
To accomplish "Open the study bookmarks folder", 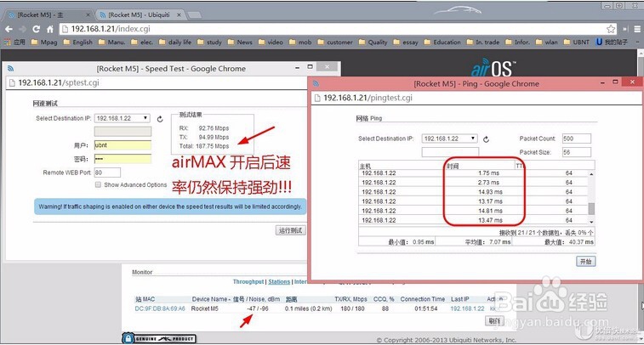I will coord(209,42).
